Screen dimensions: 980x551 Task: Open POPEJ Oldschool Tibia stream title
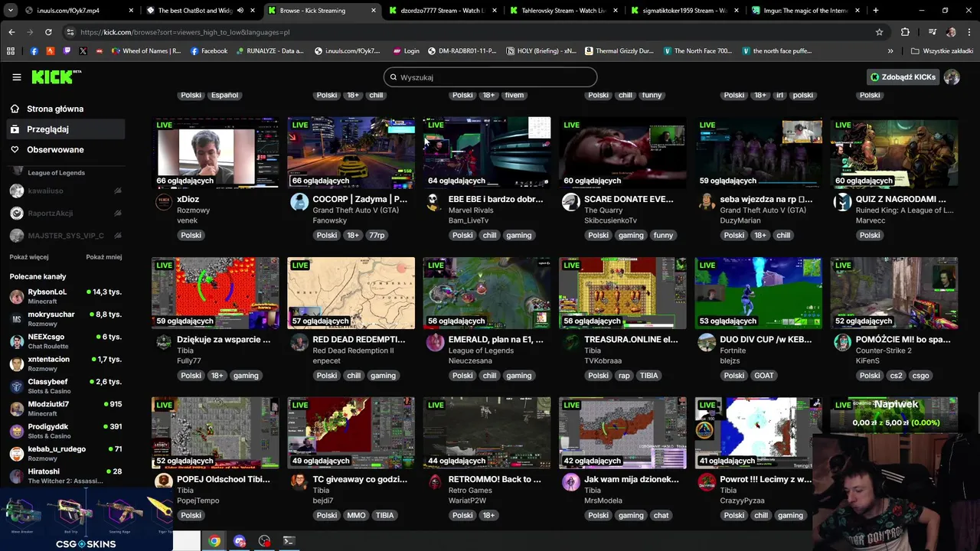224,479
